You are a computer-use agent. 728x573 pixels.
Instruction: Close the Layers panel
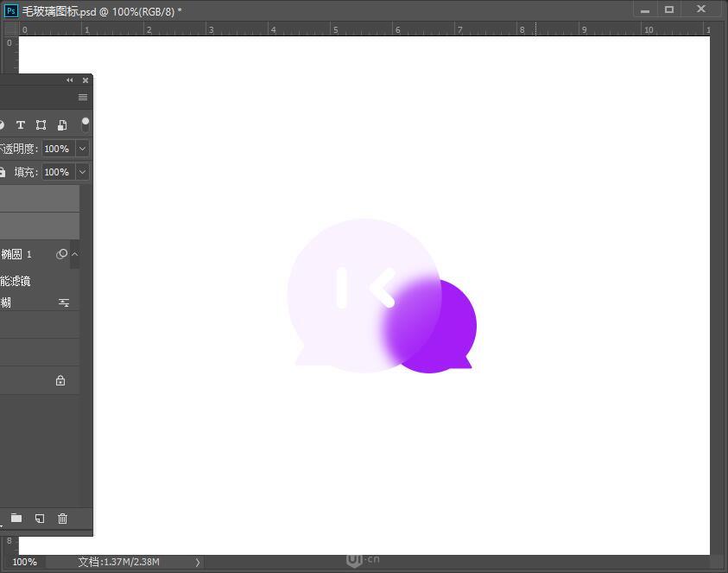pos(85,80)
